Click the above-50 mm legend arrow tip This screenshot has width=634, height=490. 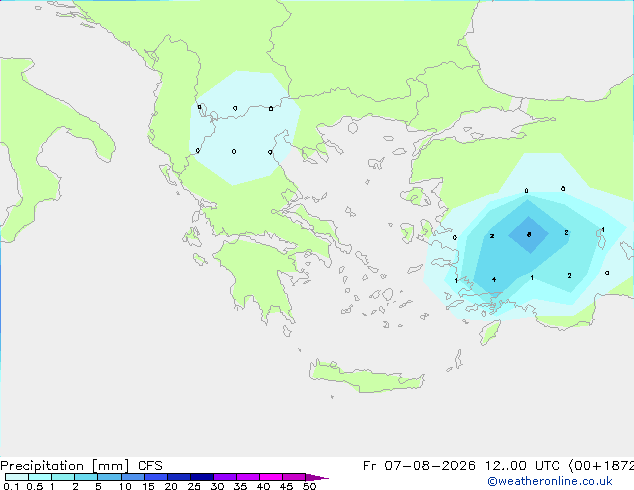coord(317,477)
